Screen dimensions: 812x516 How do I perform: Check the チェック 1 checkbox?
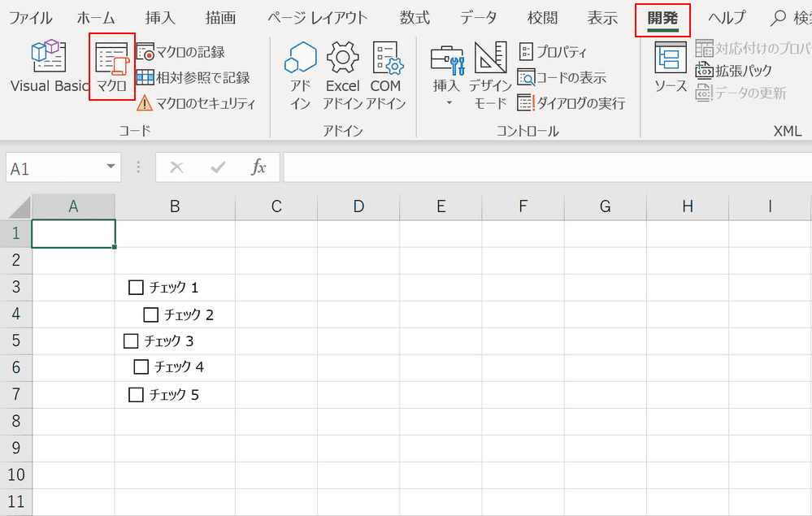click(136, 287)
